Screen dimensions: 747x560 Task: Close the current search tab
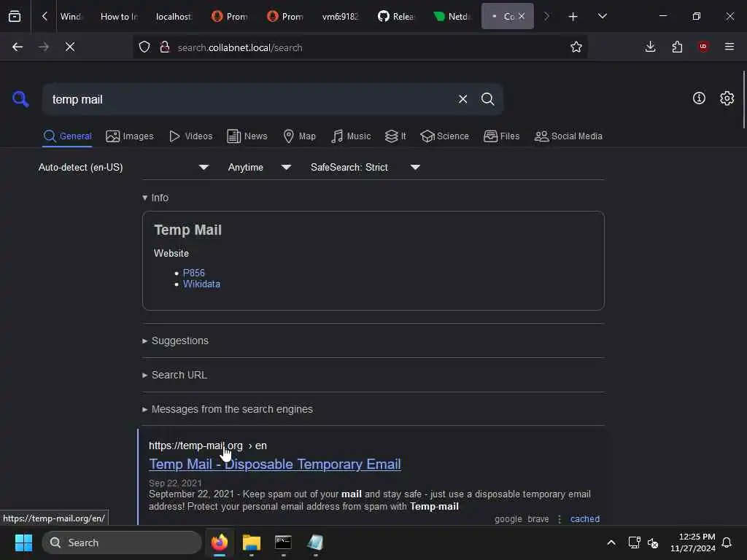coord(522,16)
